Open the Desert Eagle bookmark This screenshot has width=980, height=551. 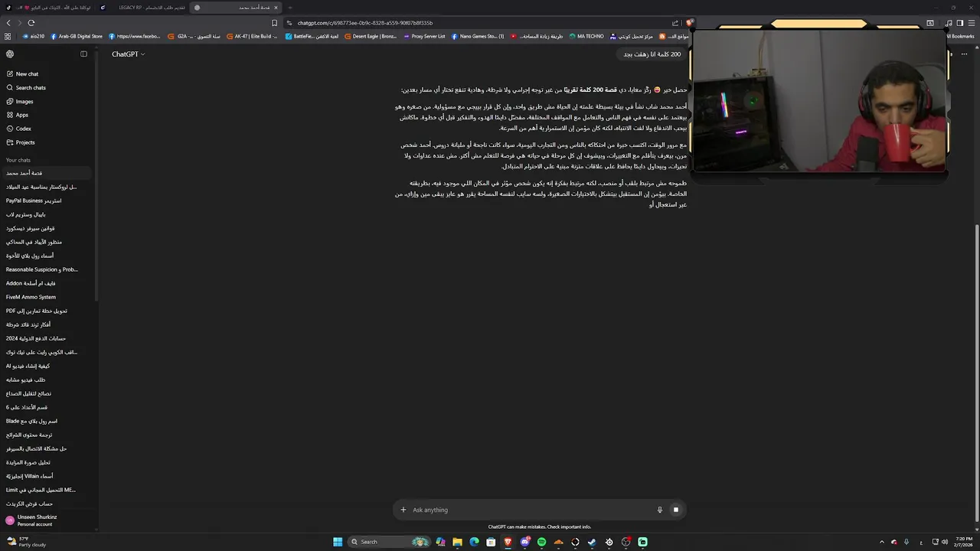371,36
